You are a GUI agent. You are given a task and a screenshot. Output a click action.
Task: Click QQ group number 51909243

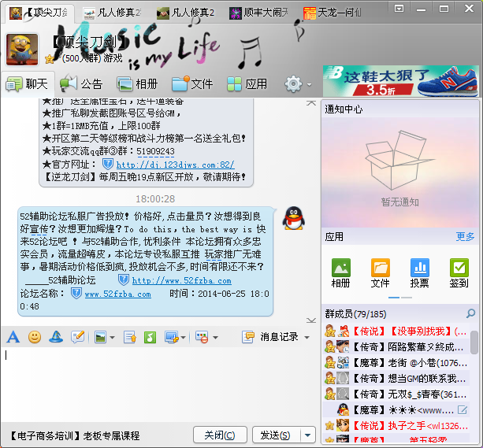(x=155, y=151)
